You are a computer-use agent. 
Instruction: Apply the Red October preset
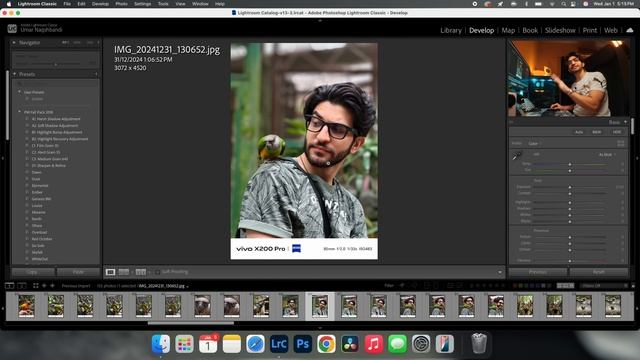[42, 239]
